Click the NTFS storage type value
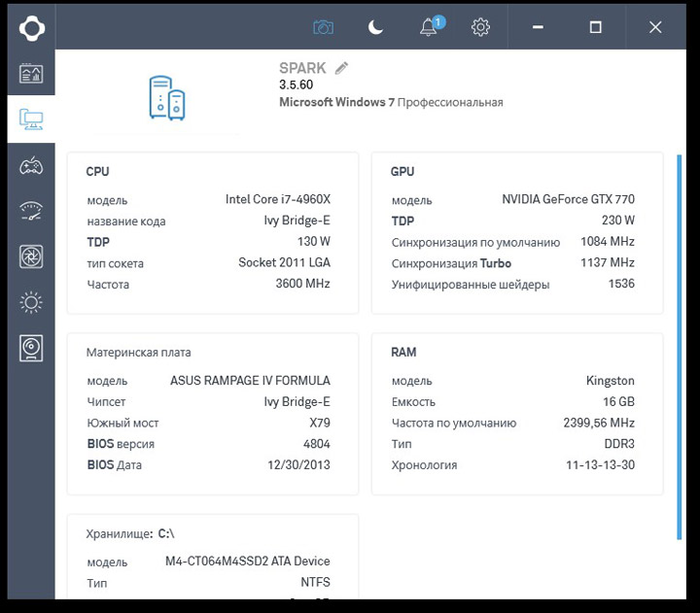700x613 pixels. [315, 582]
